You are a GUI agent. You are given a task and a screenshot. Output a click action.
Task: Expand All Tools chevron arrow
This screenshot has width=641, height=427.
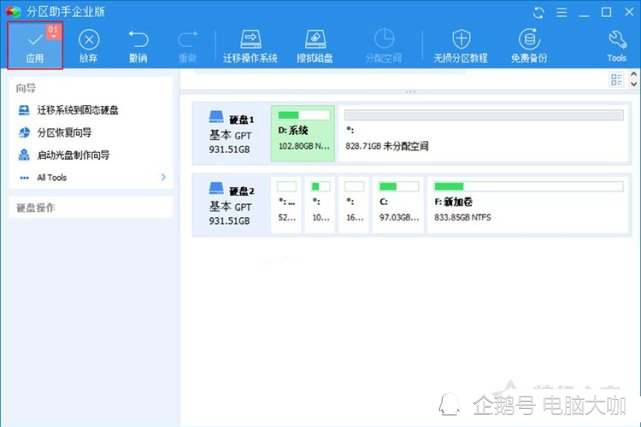point(164,177)
